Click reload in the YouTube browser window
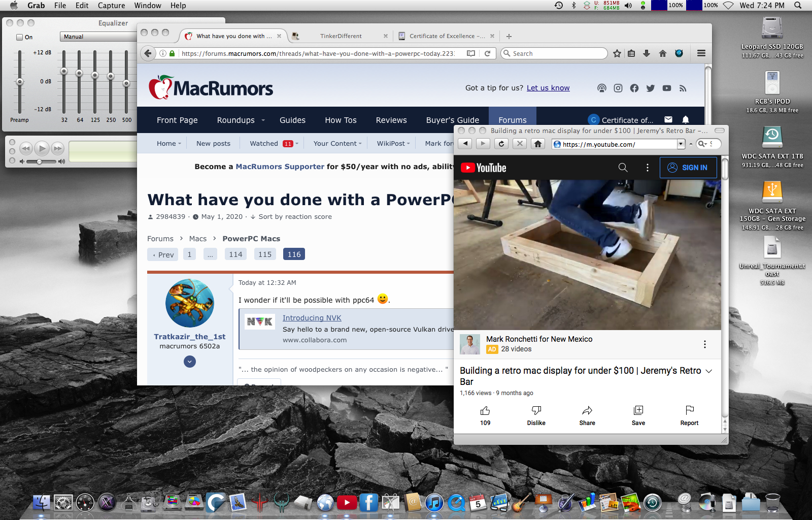Viewport: 812px width, 520px height. tap(501, 144)
